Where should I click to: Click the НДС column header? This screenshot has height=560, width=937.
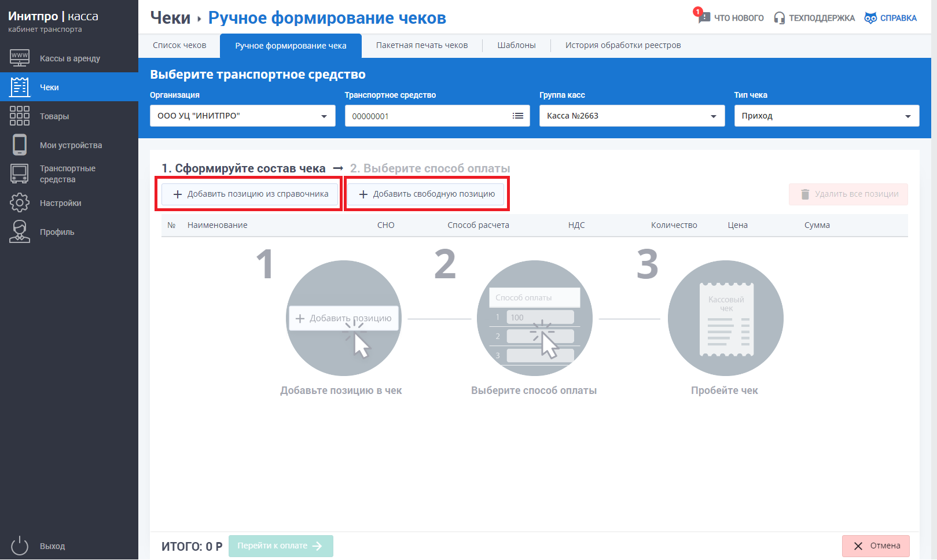click(x=576, y=225)
